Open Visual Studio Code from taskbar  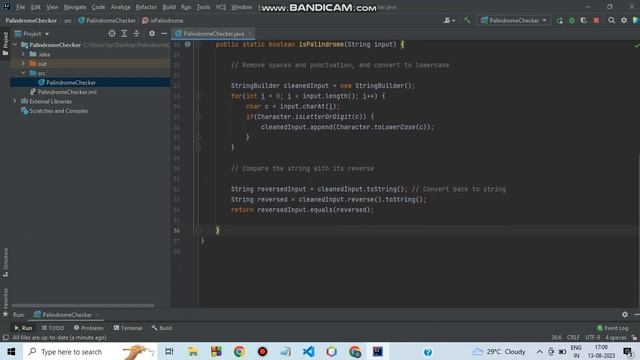[309, 351]
